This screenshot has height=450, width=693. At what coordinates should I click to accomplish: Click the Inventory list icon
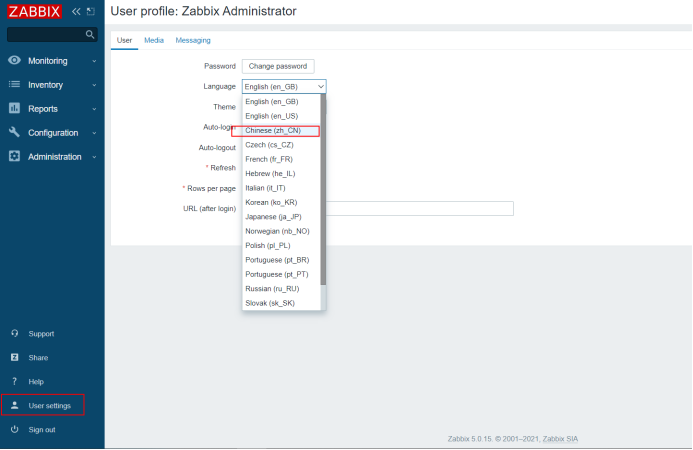click(14, 84)
